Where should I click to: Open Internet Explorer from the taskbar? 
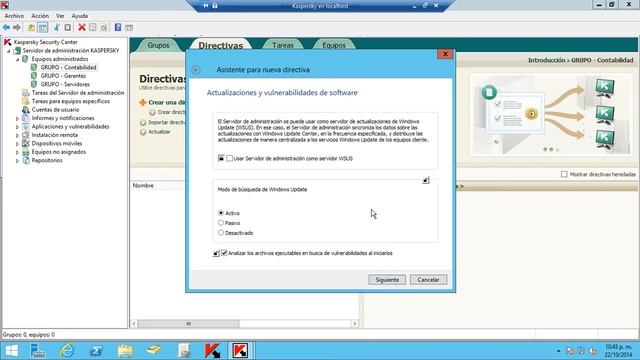coord(67,351)
